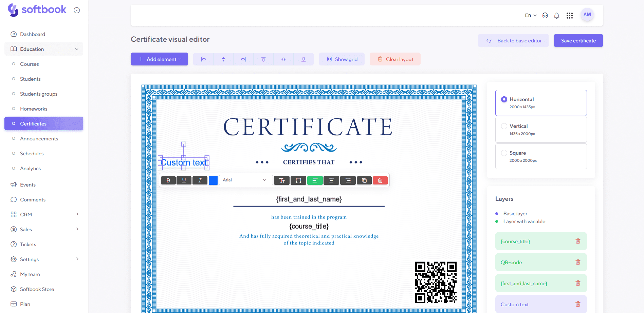Align element to right edge
644x313 pixels.
point(243,59)
